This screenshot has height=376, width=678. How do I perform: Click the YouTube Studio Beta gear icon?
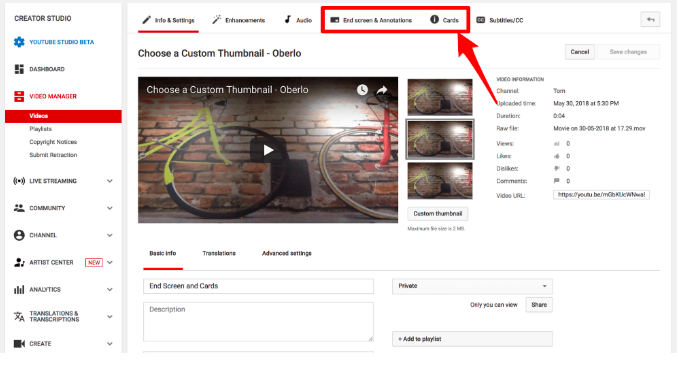tap(19, 42)
